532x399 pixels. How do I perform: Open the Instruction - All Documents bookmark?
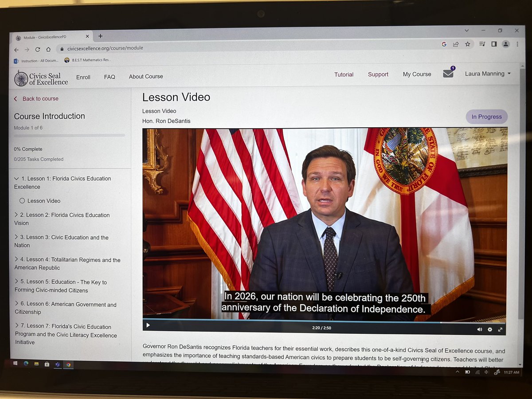coord(35,61)
